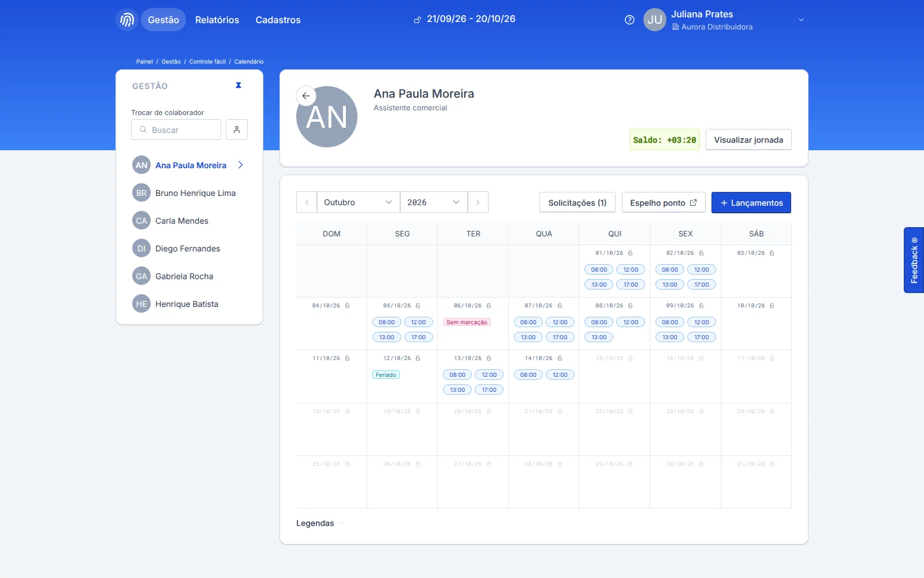Expand Ana Paula Moreira chevron in sidebar

pyautogui.click(x=241, y=165)
